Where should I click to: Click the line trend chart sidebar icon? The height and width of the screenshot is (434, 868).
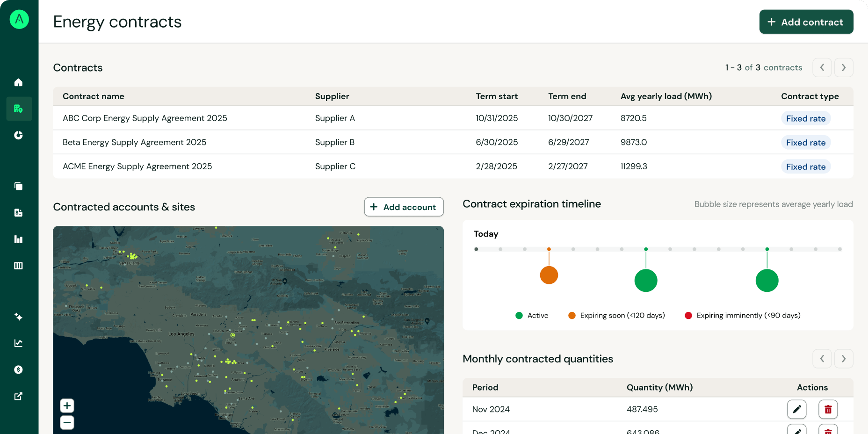(x=18, y=343)
